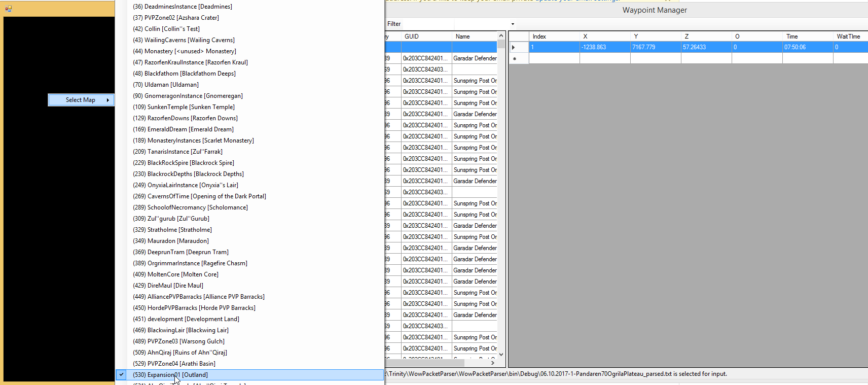Click horizontal scroll right arrow of creature grid
The height and width of the screenshot is (385, 868).
[x=493, y=363]
